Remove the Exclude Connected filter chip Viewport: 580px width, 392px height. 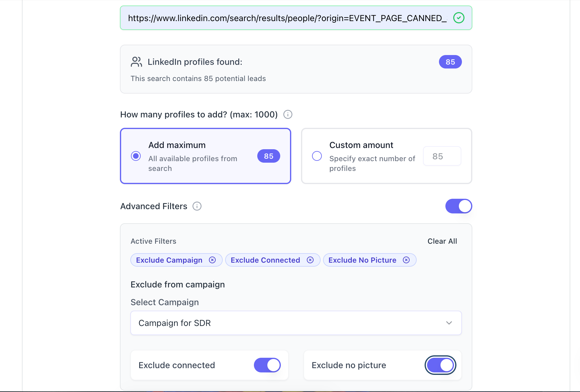click(x=310, y=260)
